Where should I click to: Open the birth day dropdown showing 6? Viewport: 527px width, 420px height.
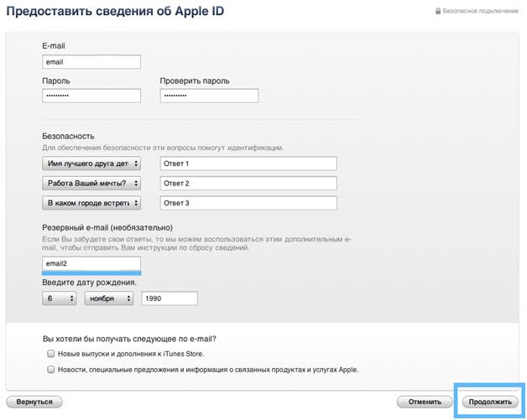[60, 298]
